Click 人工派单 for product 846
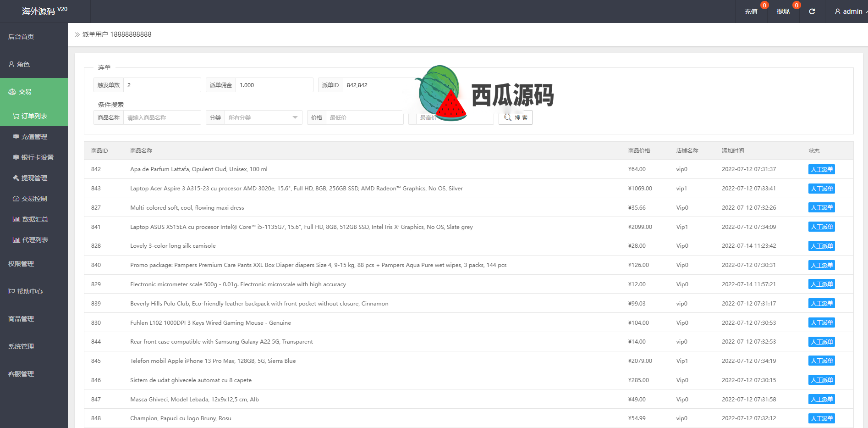Screen dimensions: 868x428 (x=821, y=380)
